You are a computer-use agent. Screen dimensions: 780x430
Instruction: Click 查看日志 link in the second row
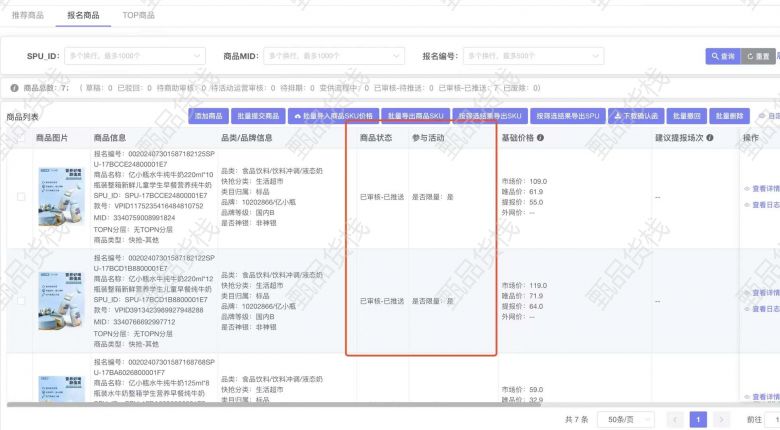(760, 309)
